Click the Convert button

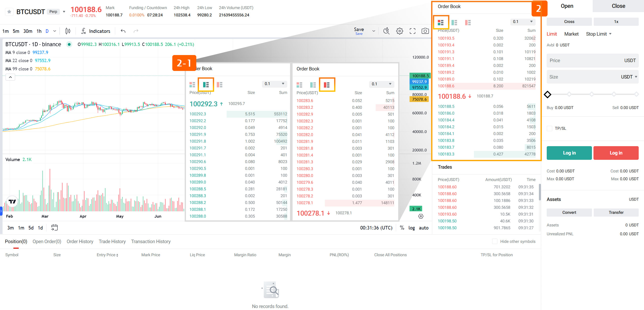[x=569, y=213]
